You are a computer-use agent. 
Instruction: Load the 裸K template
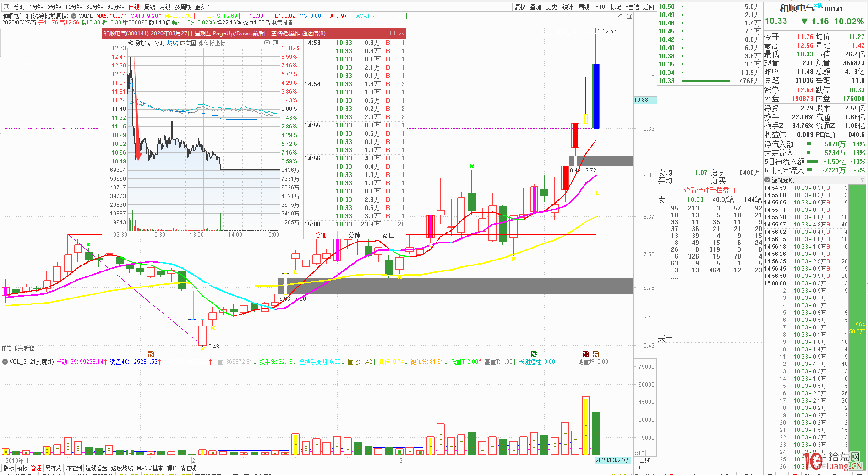172,468
